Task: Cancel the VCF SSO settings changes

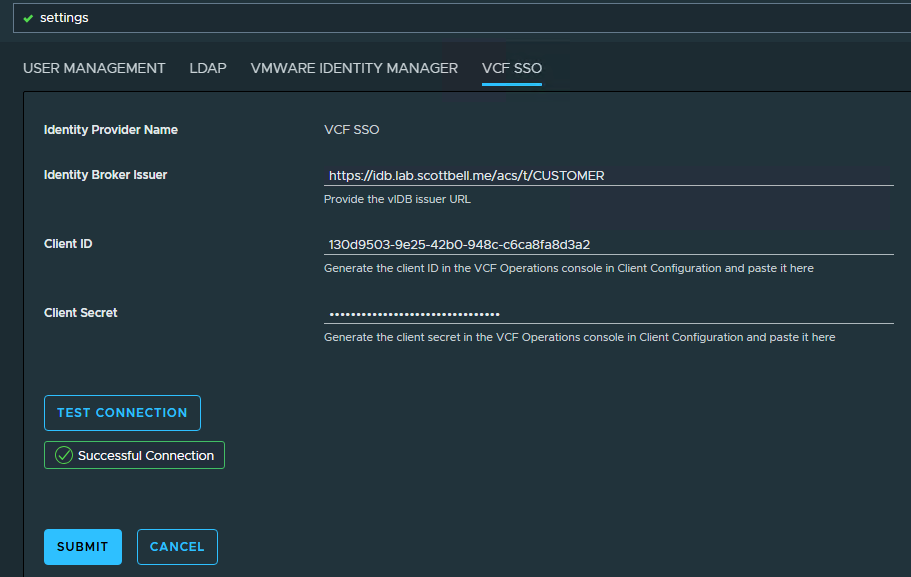Action: click(x=177, y=547)
